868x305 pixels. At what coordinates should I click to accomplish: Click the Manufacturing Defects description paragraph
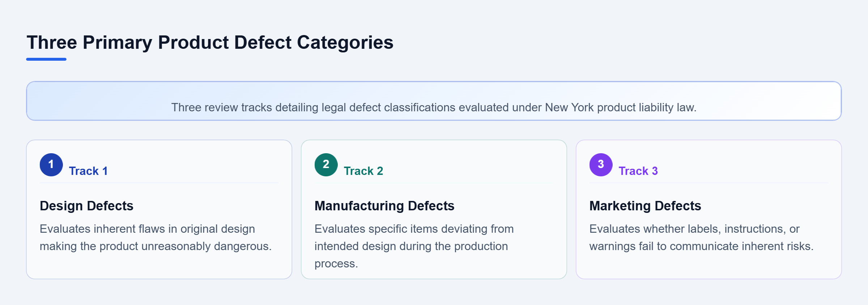pyautogui.click(x=414, y=246)
